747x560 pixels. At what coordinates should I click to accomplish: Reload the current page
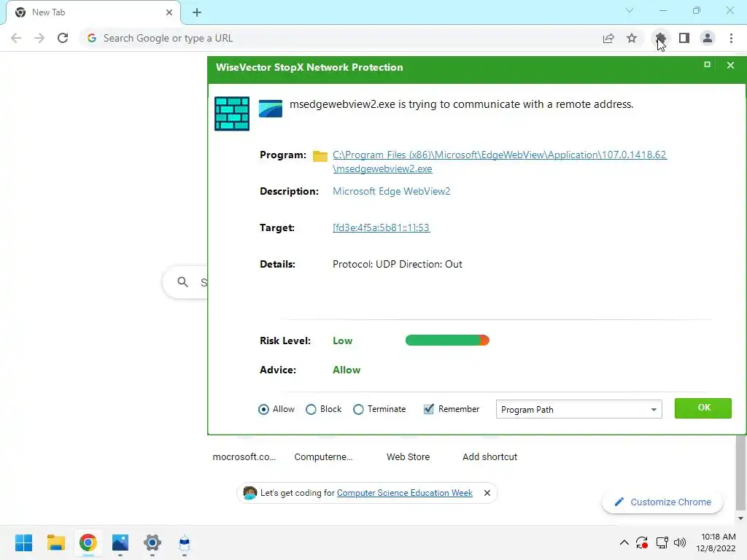[x=63, y=38]
